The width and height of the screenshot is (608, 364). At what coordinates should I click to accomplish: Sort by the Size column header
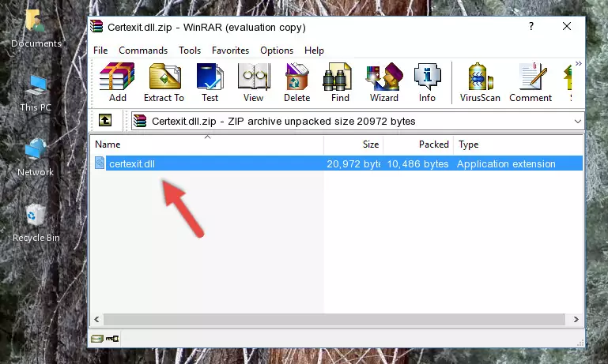coord(353,144)
